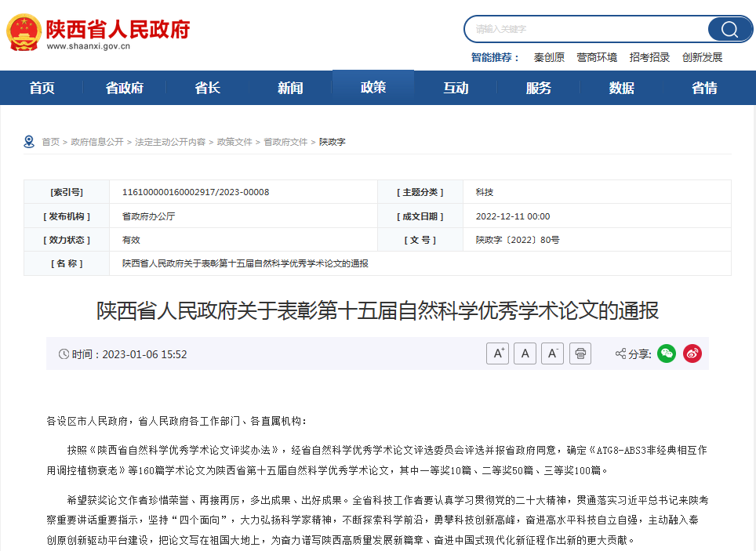Go to the 数据 navigation tab
756x551 pixels.
point(622,88)
